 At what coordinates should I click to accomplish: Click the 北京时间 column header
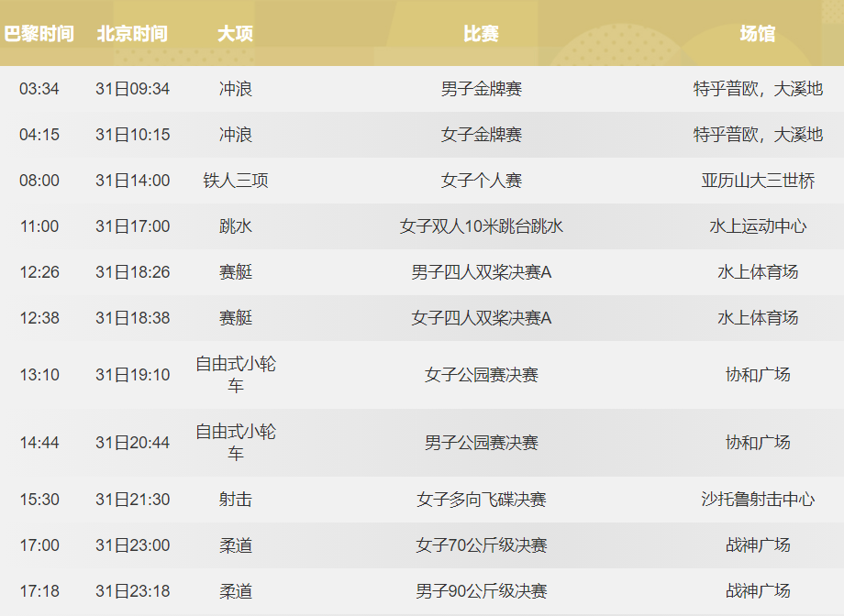132,34
